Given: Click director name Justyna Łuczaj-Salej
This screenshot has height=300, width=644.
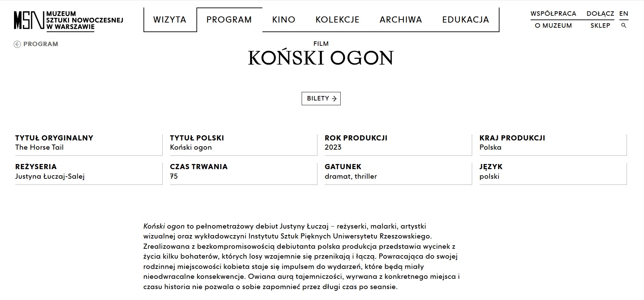Looking at the screenshot, I should coord(50,176).
